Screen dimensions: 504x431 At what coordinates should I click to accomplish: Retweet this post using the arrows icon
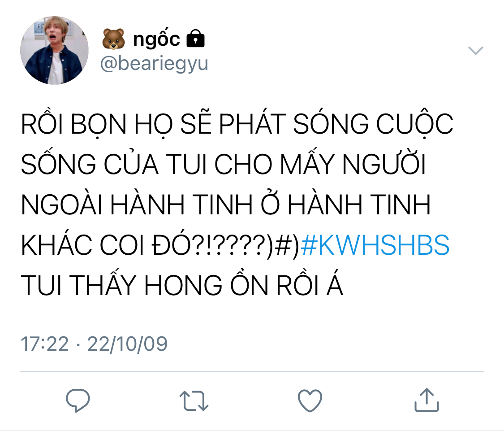pyautogui.click(x=194, y=401)
